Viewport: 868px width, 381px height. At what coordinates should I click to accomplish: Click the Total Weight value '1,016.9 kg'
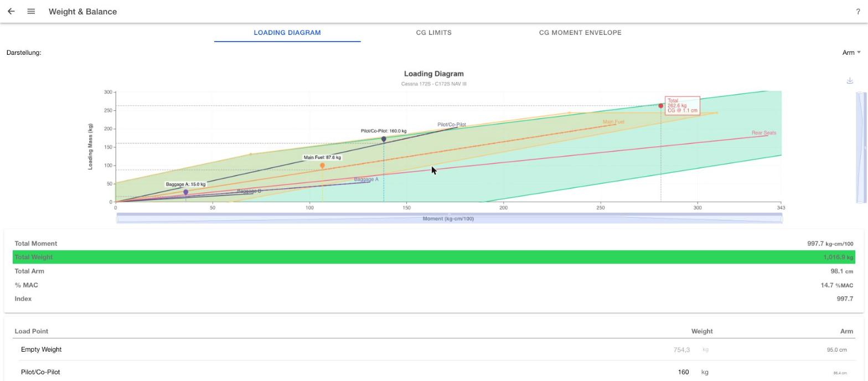click(838, 258)
